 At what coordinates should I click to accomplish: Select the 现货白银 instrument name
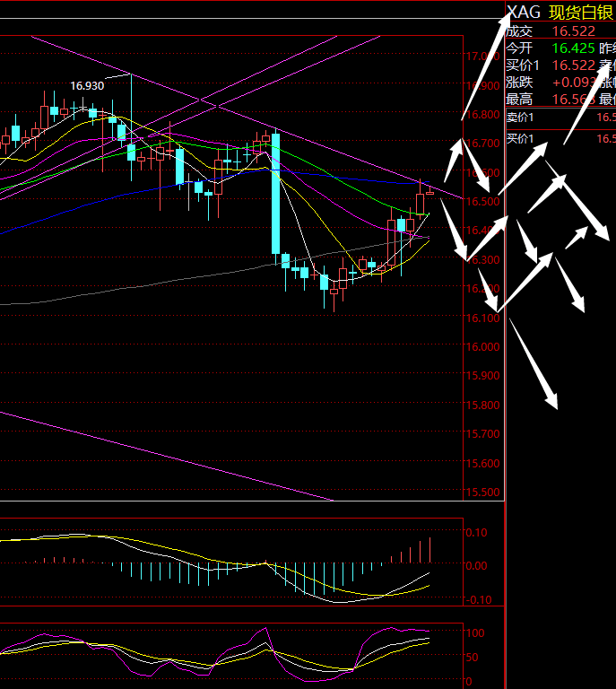pos(580,13)
